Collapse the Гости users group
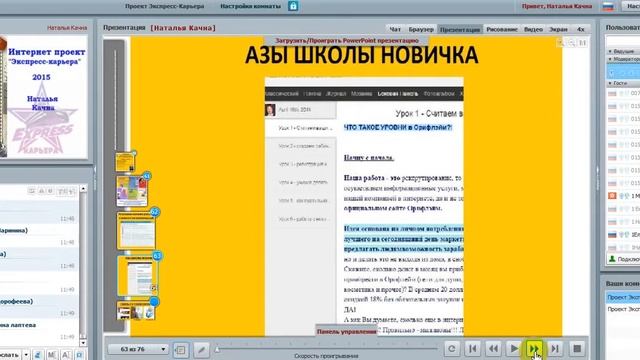640x360 pixels. [610, 83]
